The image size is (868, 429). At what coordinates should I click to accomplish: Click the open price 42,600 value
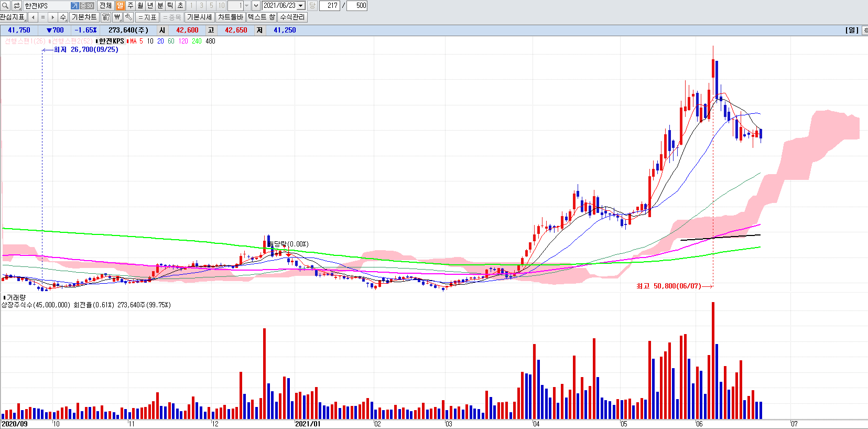(187, 30)
